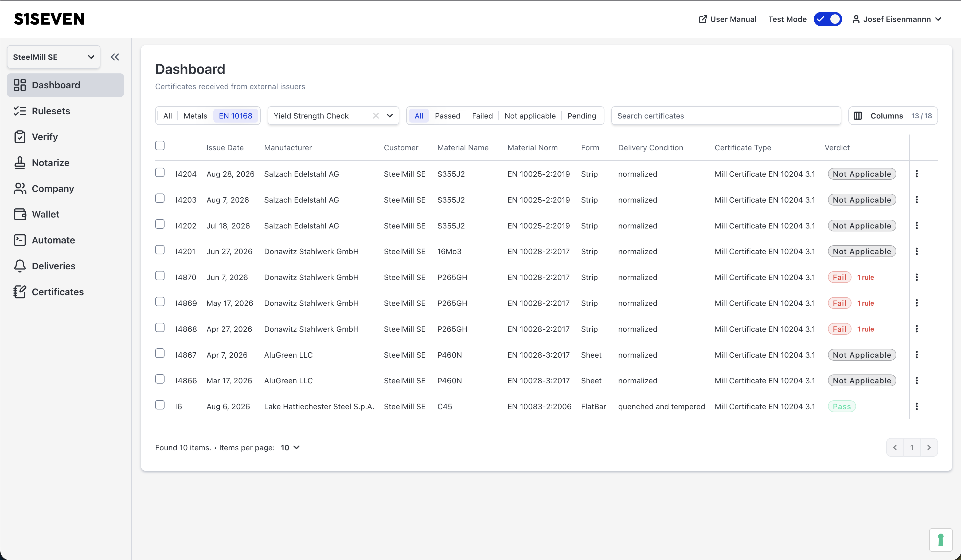The image size is (961, 560).
Task: Click into the Search certificates field
Action: click(726, 116)
